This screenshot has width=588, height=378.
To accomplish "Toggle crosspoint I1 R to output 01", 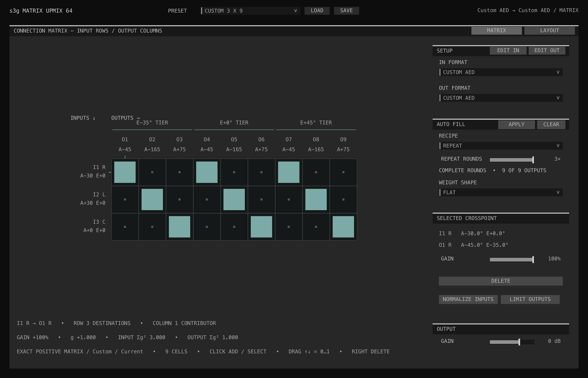I will 125,172.
